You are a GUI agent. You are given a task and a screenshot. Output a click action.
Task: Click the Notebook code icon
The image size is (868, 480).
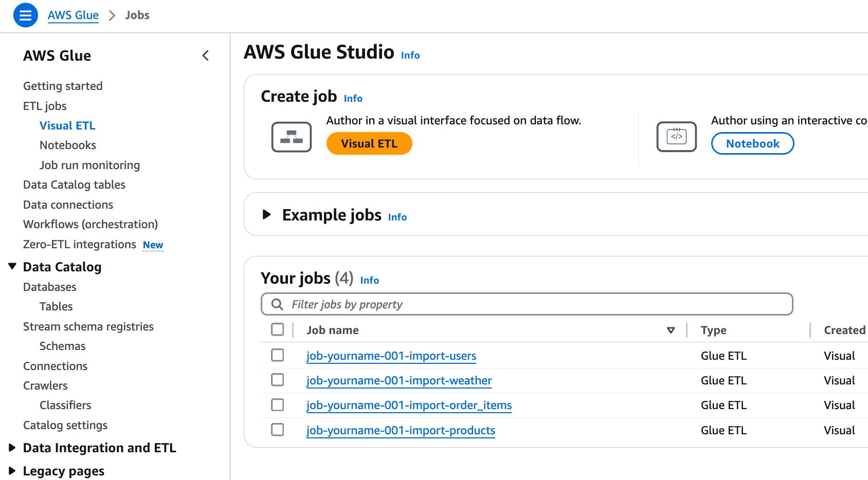click(x=676, y=137)
